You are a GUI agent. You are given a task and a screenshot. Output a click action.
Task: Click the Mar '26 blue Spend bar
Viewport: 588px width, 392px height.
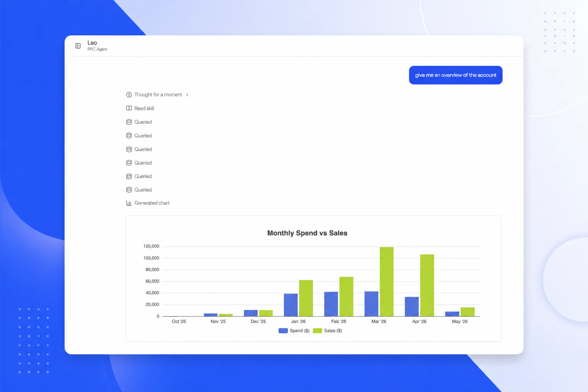371,304
